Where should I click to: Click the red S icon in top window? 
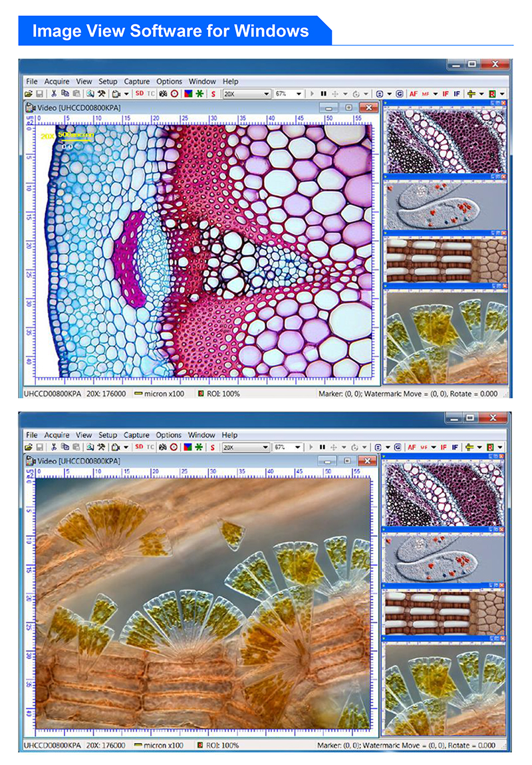point(213,94)
